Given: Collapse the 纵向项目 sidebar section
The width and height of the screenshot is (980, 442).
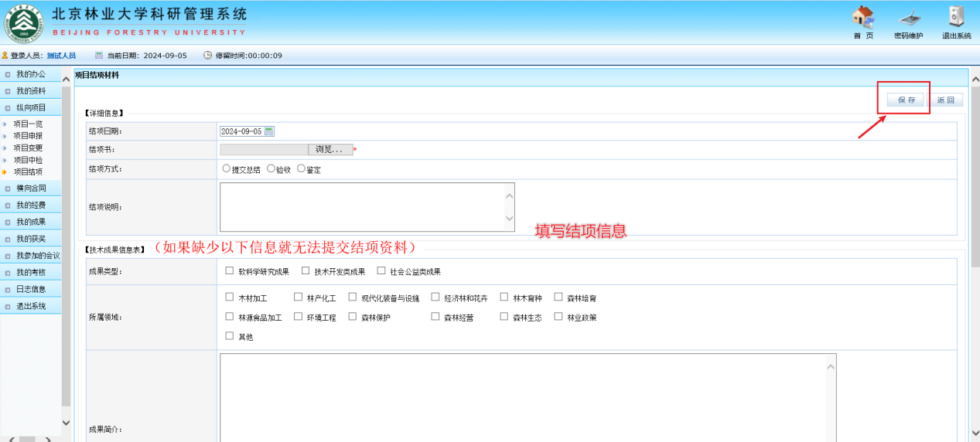Looking at the screenshot, I should tap(31, 107).
